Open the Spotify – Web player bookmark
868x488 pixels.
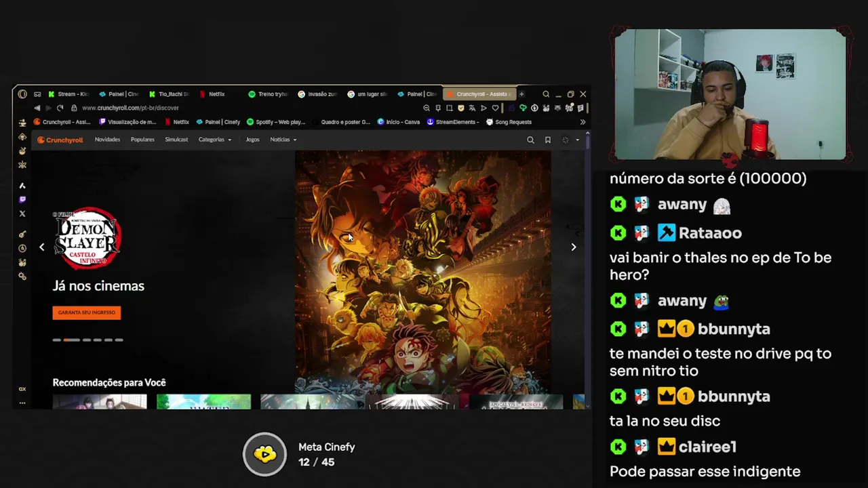pos(277,122)
